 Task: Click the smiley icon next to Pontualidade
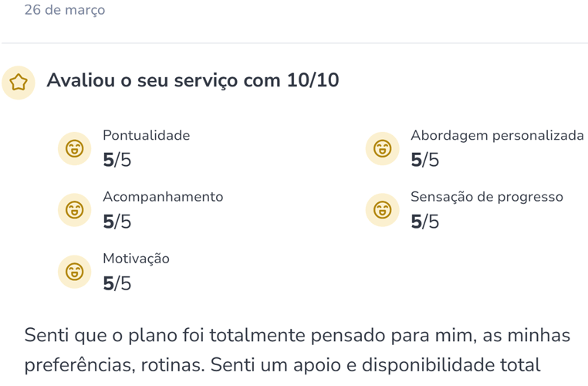(x=74, y=147)
